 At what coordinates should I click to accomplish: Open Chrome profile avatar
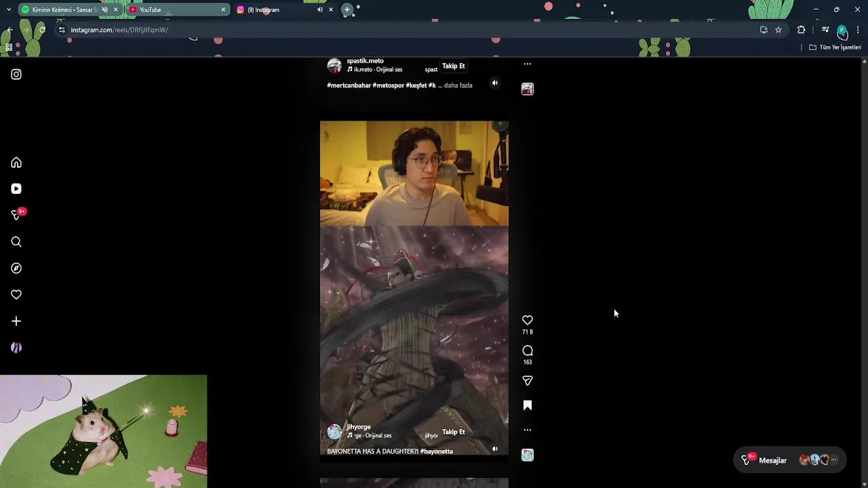tap(842, 30)
